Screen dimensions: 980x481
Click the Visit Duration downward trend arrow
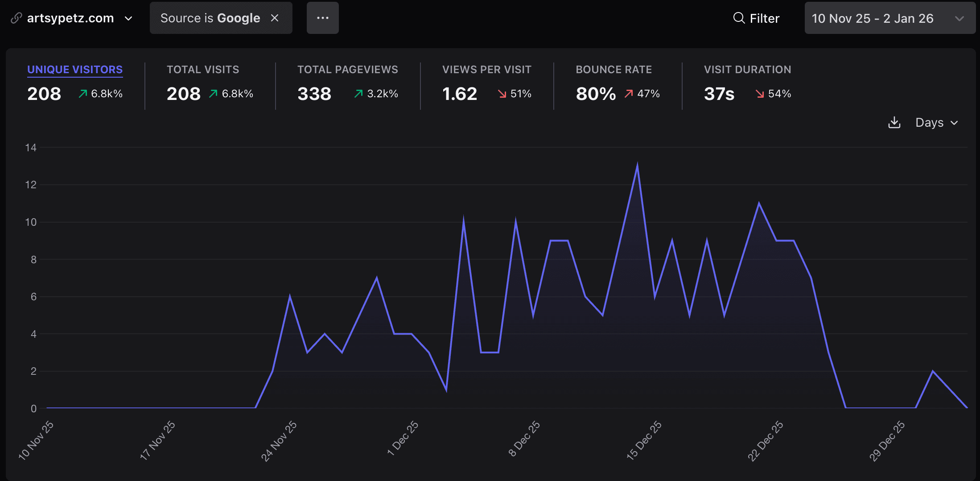(x=760, y=94)
